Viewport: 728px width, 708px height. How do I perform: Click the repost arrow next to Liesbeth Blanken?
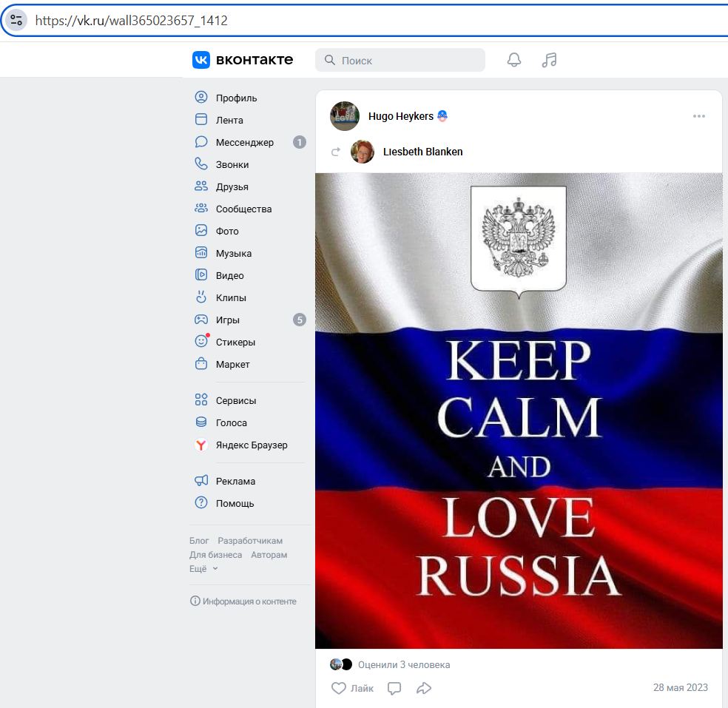coord(336,152)
